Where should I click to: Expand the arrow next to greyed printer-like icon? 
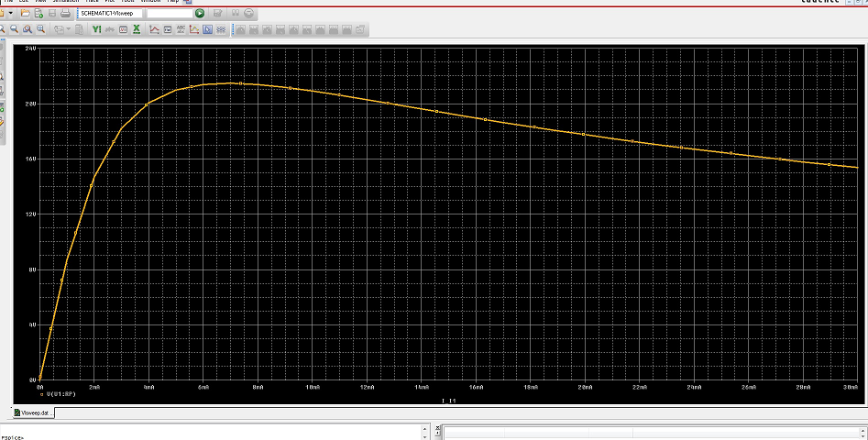[69, 29]
